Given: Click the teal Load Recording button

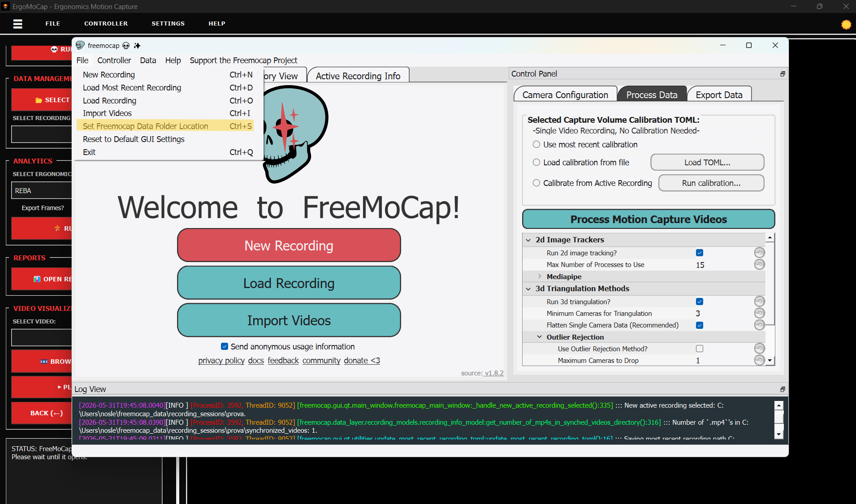Looking at the screenshot, I should point(289,283).
